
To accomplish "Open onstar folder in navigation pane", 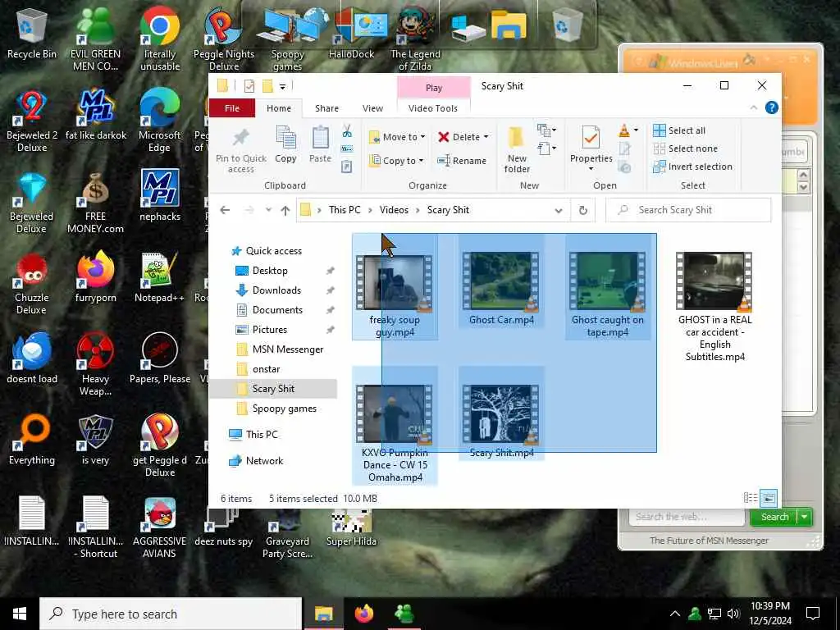I will 267,369.
